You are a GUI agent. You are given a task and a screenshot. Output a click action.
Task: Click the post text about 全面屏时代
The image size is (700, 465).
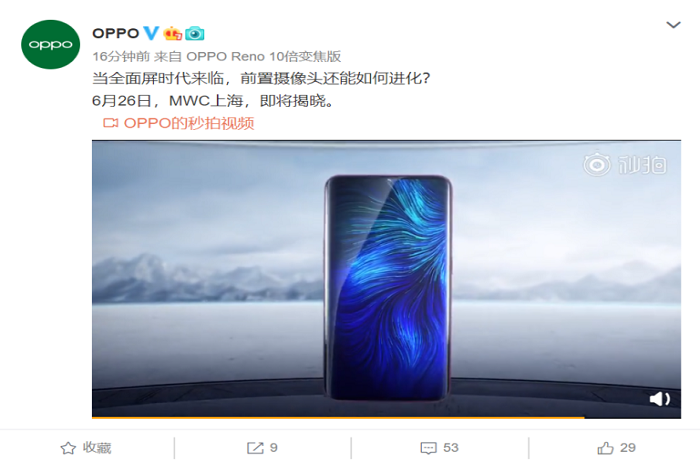pyautogui.click(x=261, y=79)
